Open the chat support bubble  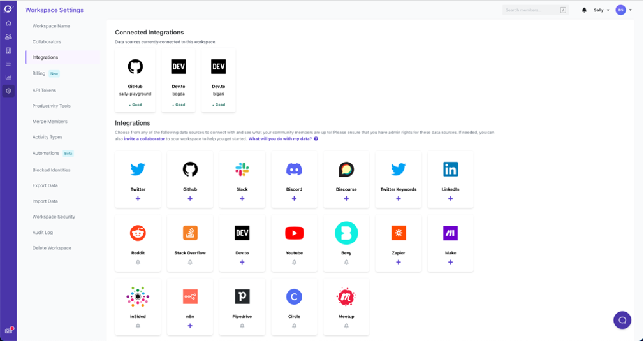(622, 320)
